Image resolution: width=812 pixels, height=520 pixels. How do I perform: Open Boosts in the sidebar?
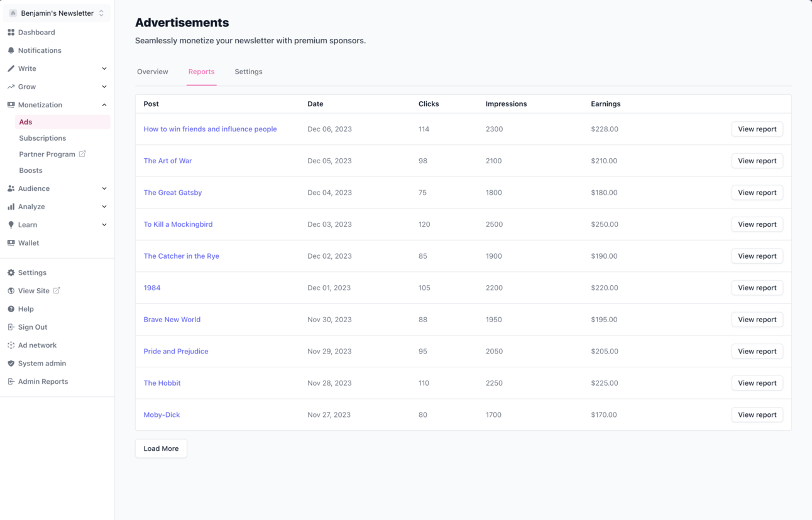click(31, 170)
